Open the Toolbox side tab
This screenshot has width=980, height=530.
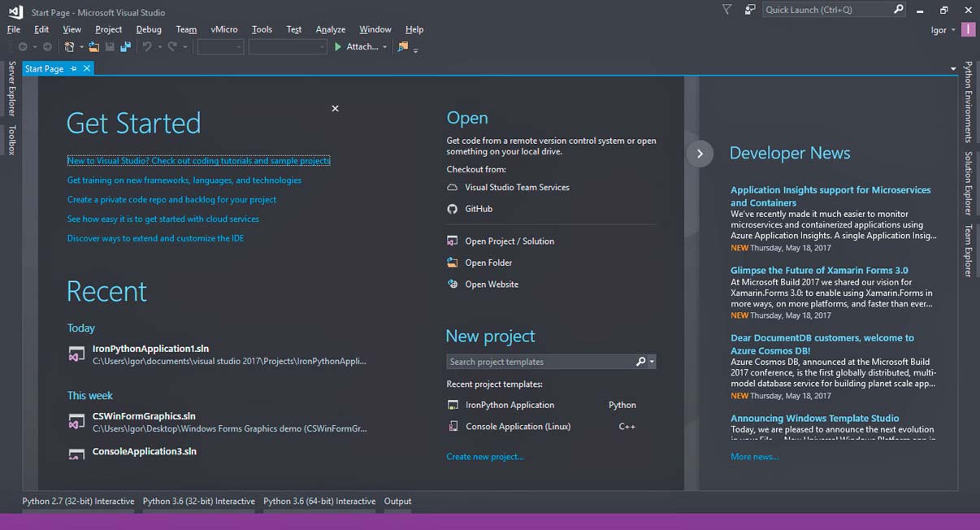tap(11, 141)
